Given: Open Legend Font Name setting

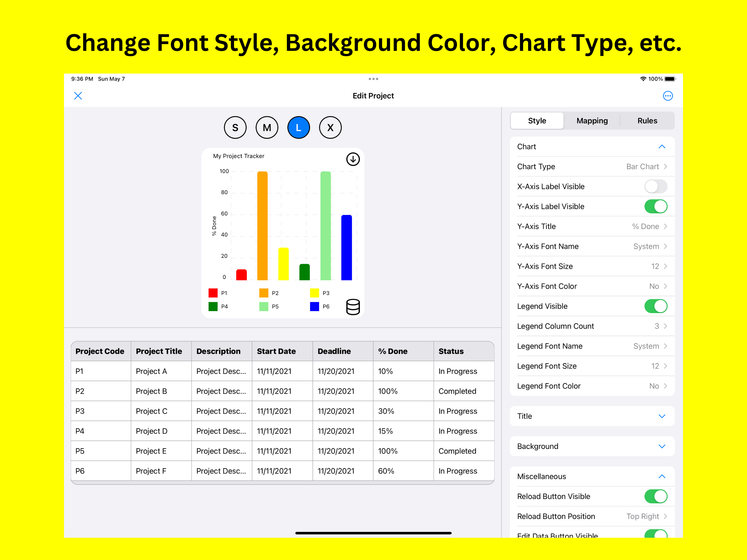Looking at the screenshot, I should 592,346.
